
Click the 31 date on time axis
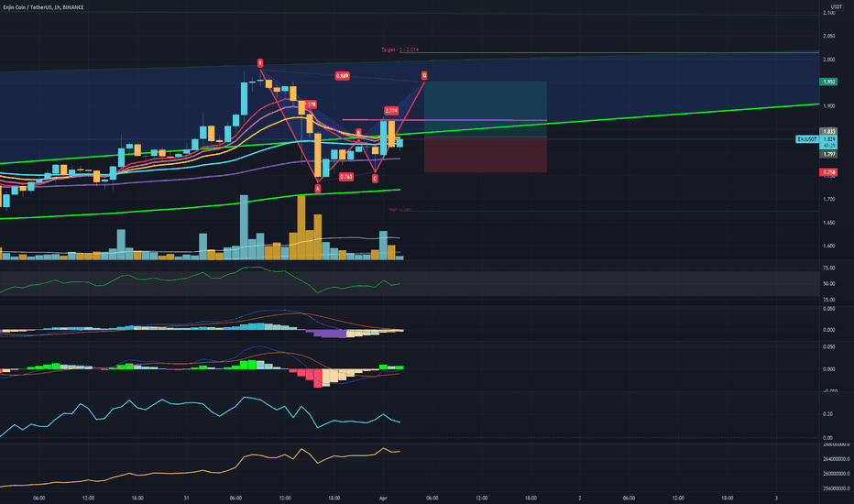tap(186, 498)
